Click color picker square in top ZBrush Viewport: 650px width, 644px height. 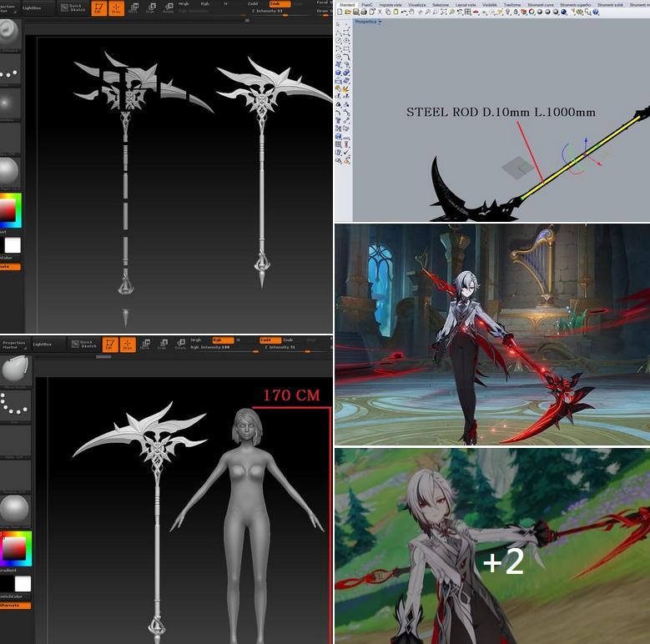(10, 210)
